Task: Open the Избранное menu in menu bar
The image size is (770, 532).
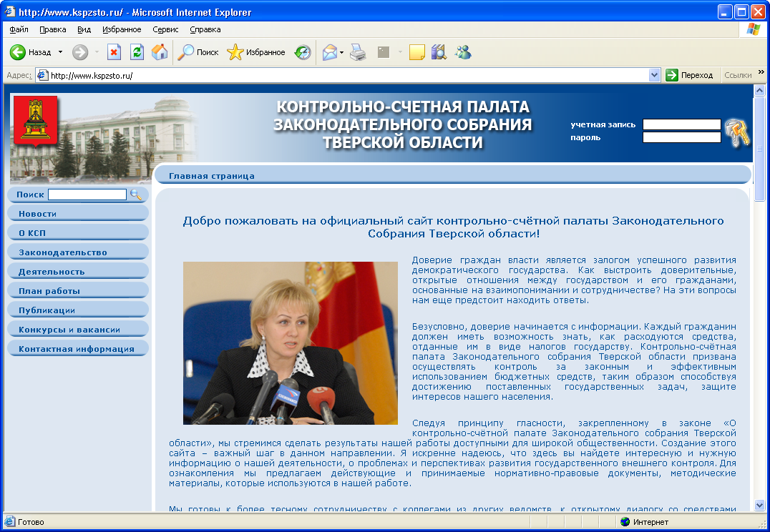Action: pyautogui.click(x=122, y=29)
